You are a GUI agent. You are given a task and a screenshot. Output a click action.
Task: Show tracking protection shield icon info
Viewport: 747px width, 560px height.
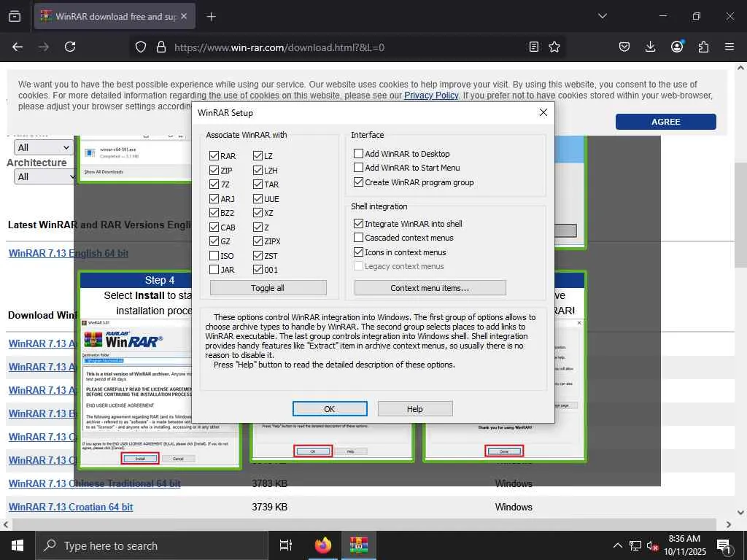click(141, 47)
